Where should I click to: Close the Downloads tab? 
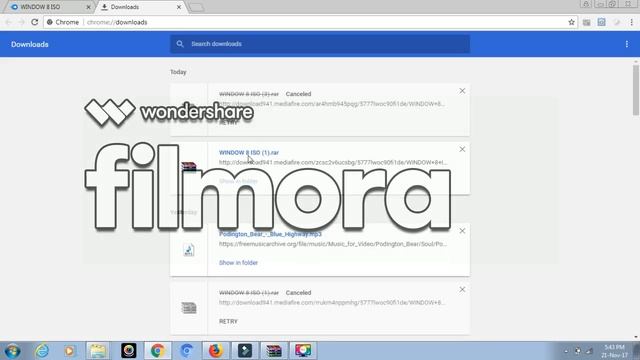(x=178, y=7)
